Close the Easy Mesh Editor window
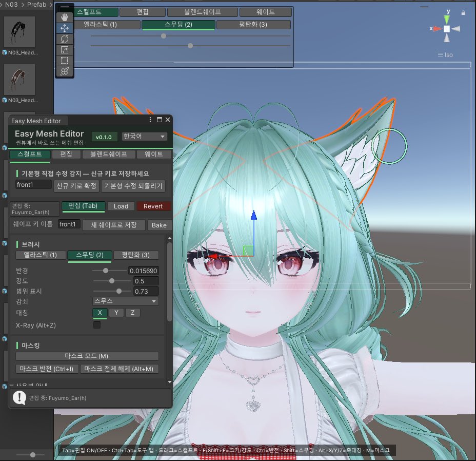 coord(168,120)
